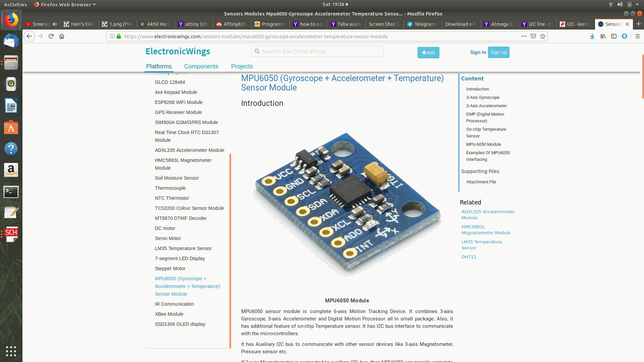Open Firefox hamburger menu

638,36
